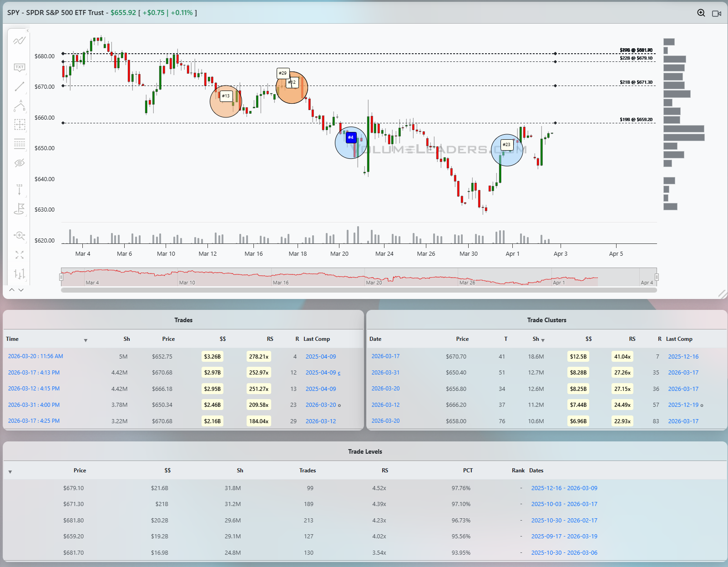The image size is (728, 567).
Task: Open trade 2026-03-12 : 4:15 PM
Action: [34, 389]
